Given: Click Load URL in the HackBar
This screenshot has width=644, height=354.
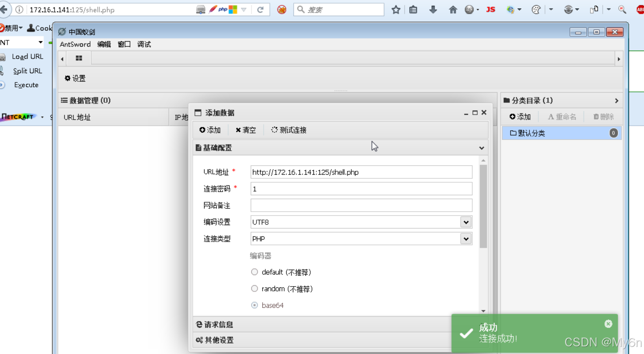Looking at the screenshot, I should click(28, 57).
